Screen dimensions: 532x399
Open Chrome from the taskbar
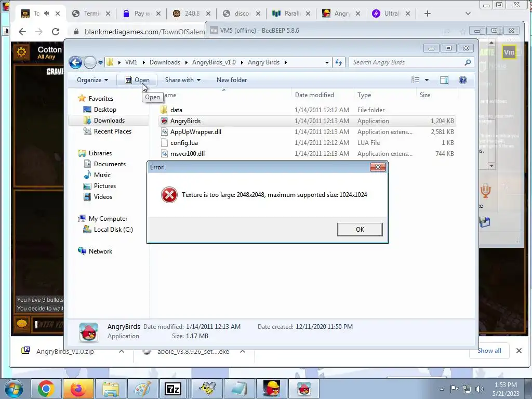46,389
